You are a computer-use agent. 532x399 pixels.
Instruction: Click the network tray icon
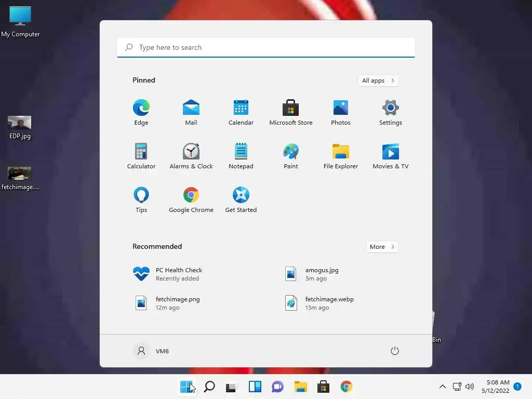pyautogui.click(x=457, y=387)
